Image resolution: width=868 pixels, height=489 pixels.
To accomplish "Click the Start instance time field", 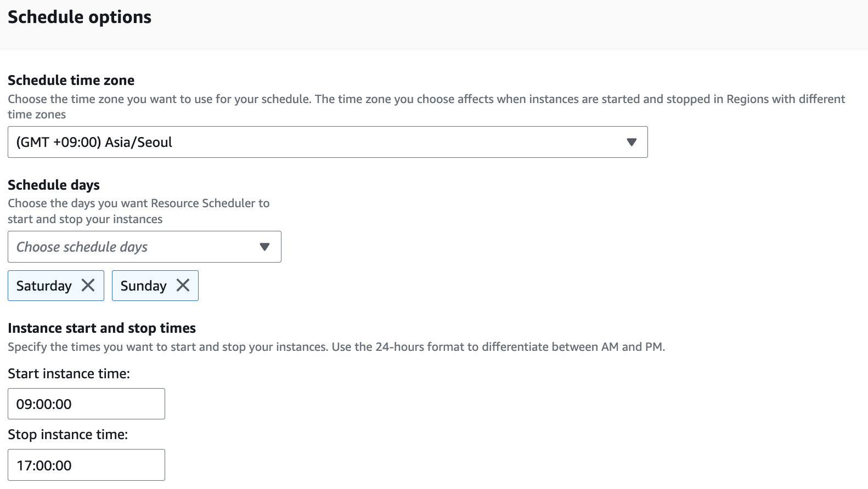I will click(x=86, y=404).
